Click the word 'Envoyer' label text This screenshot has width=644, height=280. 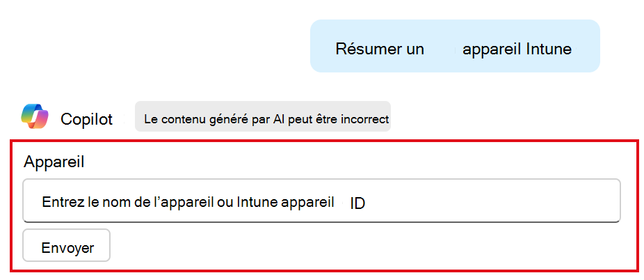coord(67,248)
